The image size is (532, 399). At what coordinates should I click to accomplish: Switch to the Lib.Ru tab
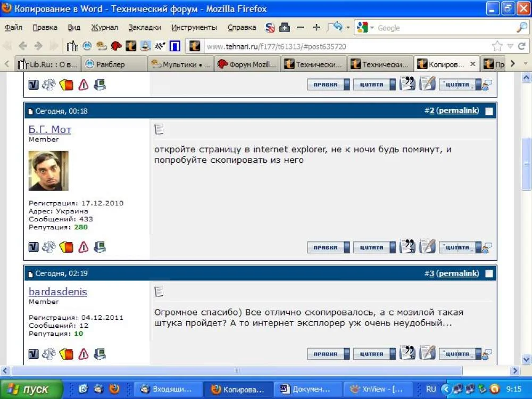coord(47,64)
